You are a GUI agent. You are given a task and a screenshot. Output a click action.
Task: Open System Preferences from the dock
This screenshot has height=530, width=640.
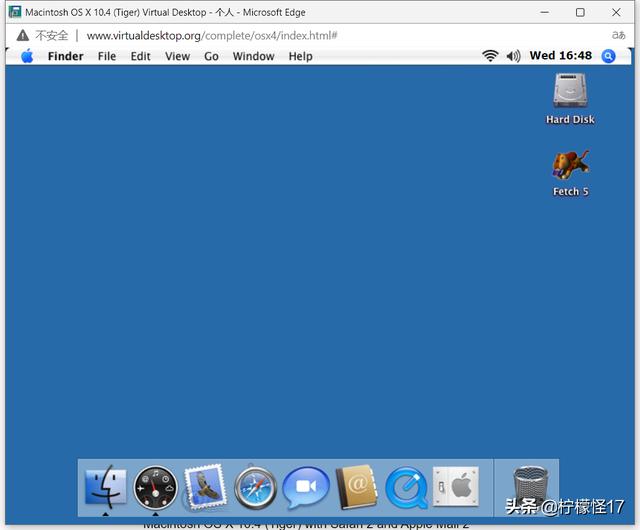click(x=455, y=488)
